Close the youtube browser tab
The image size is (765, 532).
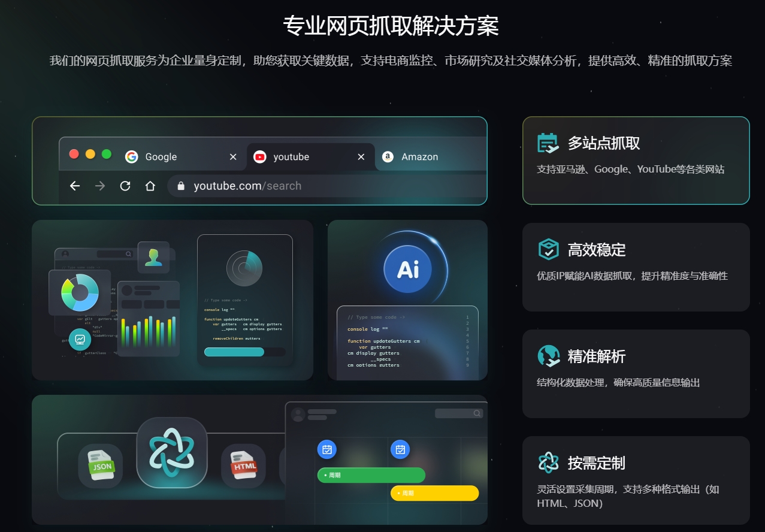pyautogui.click(x=361, y=156)
